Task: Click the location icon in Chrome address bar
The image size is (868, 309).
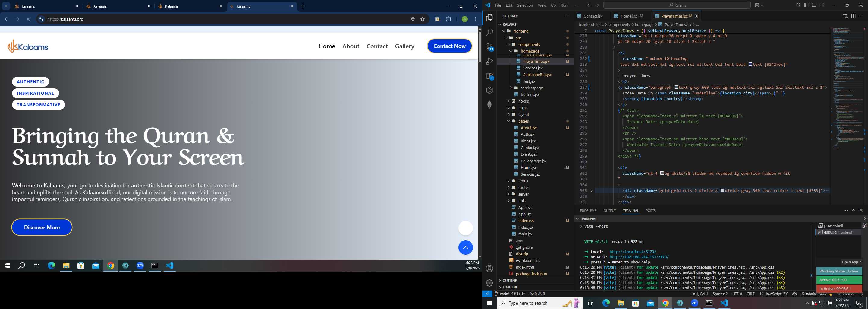Action: [413, 19]
